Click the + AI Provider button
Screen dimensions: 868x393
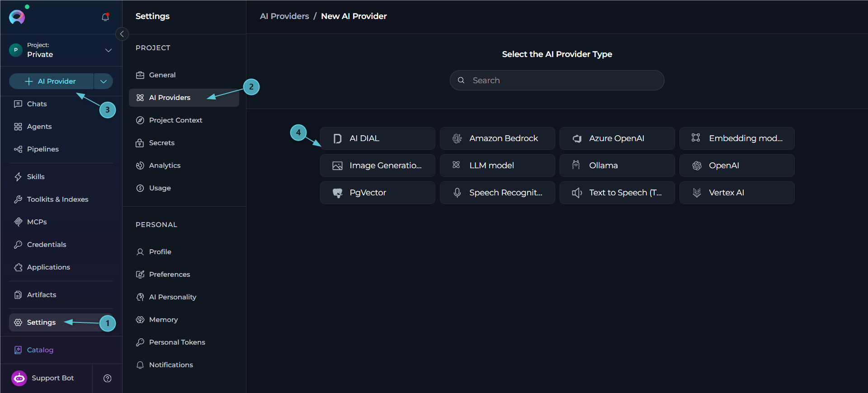click(x=51, y=81)
